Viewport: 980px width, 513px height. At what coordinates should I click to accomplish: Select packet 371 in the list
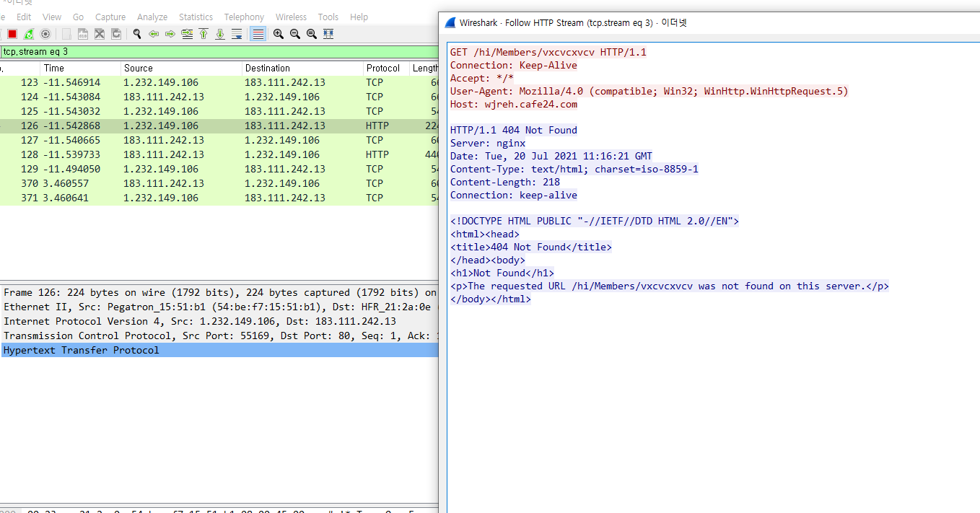click(x=219, y=198)
